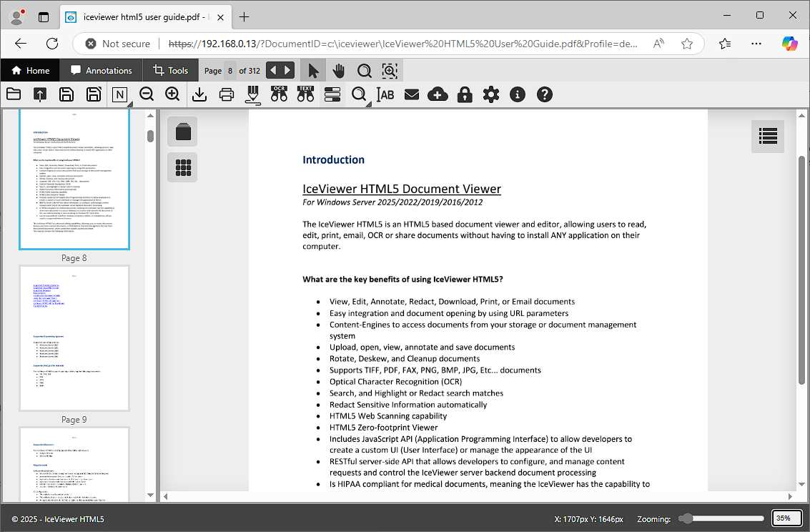Switch to the Annotations tab
This screenshot has width=810, height=532.
[102, 70]
